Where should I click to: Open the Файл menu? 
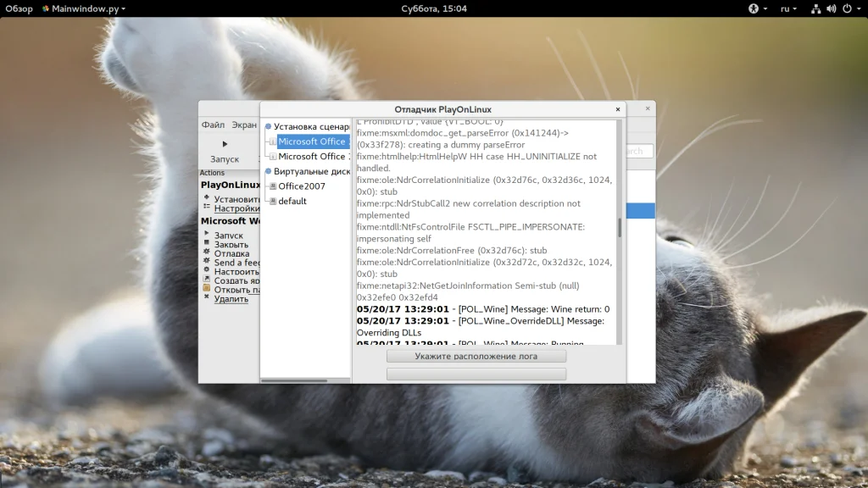tap(213, 125)
